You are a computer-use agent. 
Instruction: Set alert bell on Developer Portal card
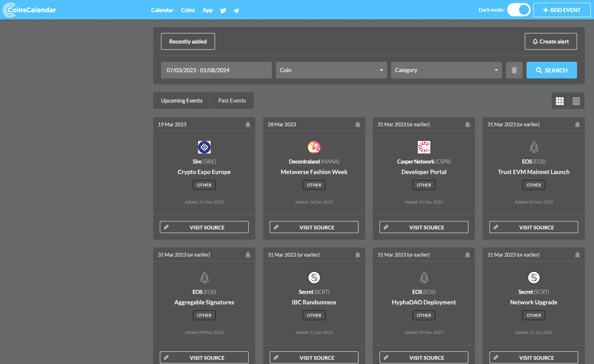coord(468,124)
